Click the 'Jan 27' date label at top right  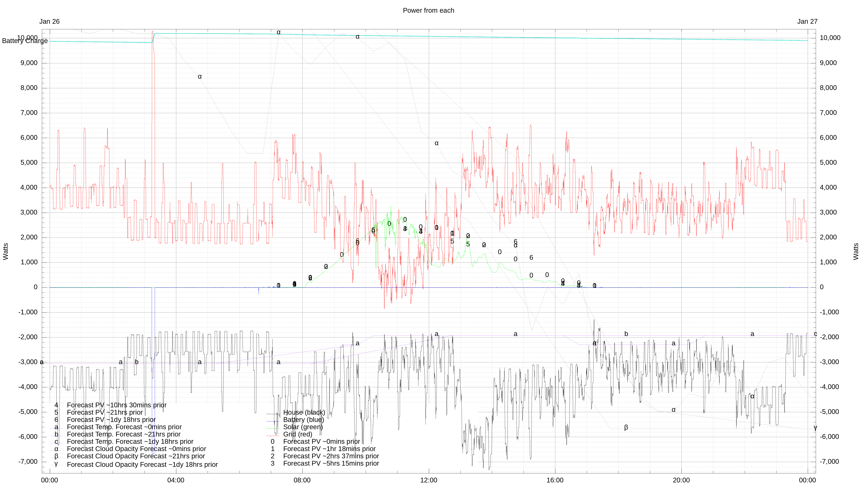click(x=807, y=22)
